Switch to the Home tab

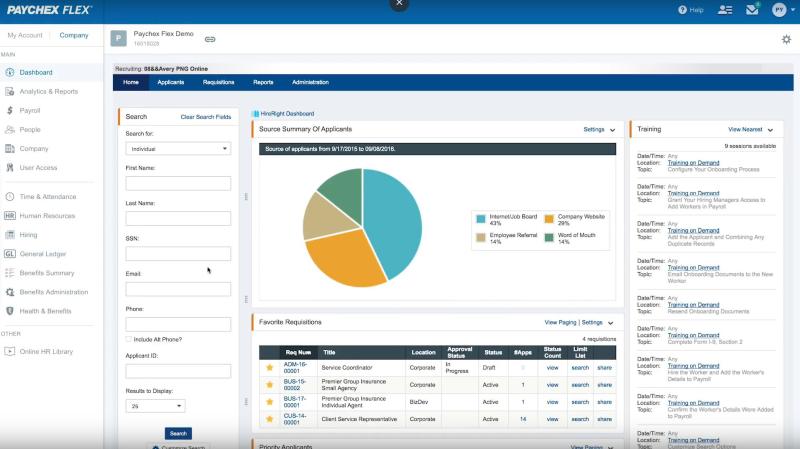(x=131, y=82)
